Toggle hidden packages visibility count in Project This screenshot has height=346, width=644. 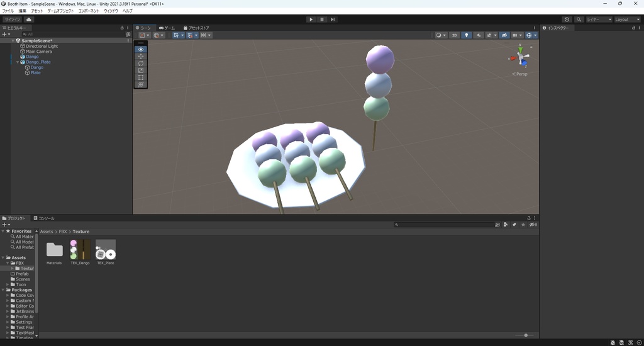533,225
